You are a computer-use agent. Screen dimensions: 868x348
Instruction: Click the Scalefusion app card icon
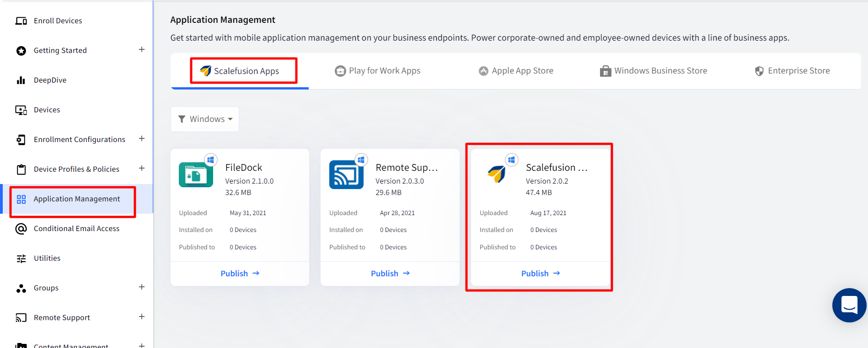(497, 174)
